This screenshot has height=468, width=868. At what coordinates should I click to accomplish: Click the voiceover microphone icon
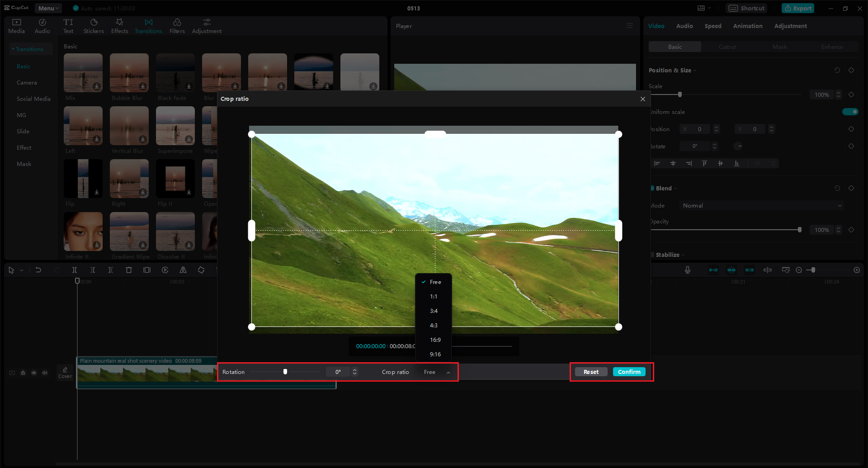click(687, 270)
